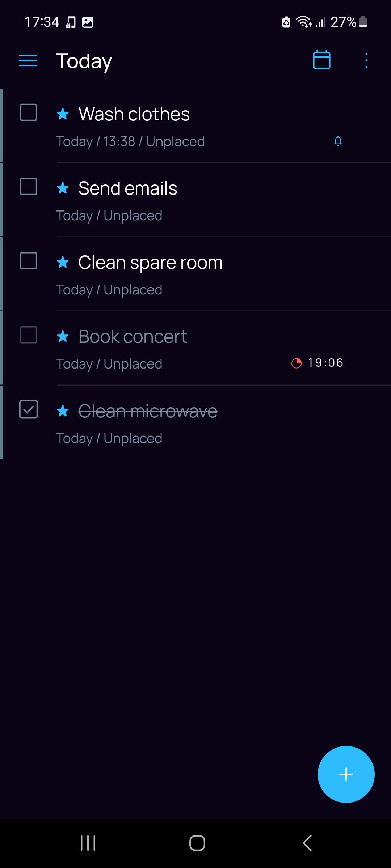The height and width of the screenshot is (868, 391).
Task: Tap the star next to Wash clothes
Action: 63,114
